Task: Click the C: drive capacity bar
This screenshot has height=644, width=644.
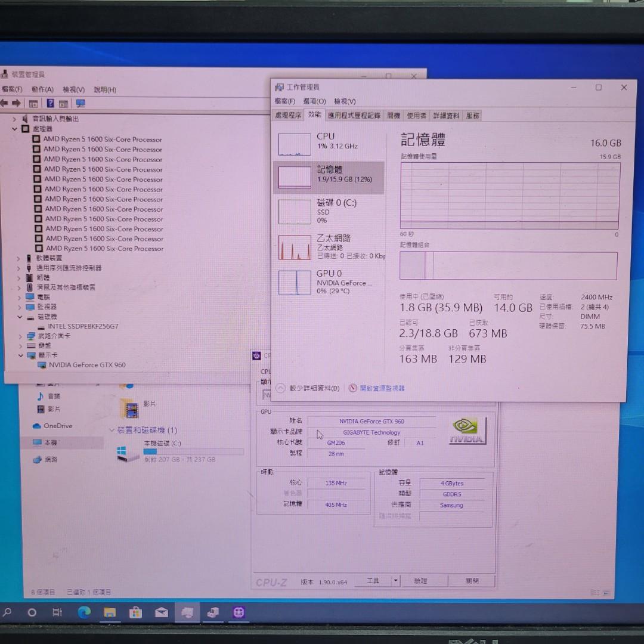Action: click(193, 452)
